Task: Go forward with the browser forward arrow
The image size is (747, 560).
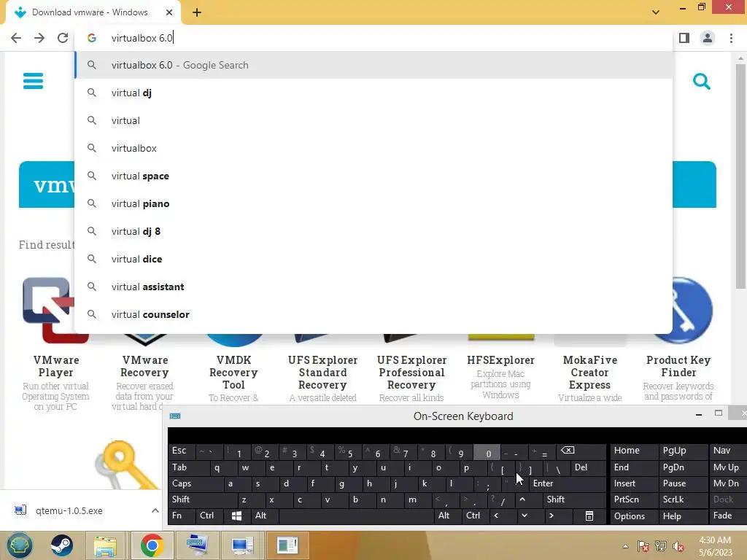Action: coord(39,38)
